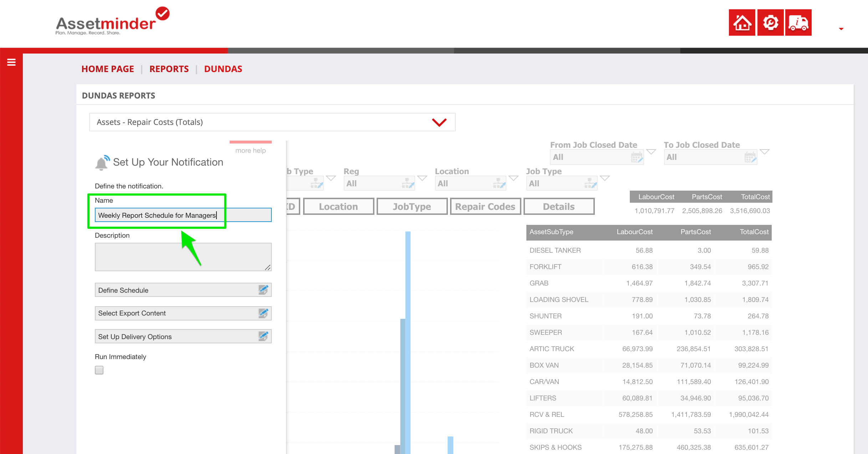Click the Define Schedule edit icon
Viewport: 868px width, 454px height.
point(263,290)
